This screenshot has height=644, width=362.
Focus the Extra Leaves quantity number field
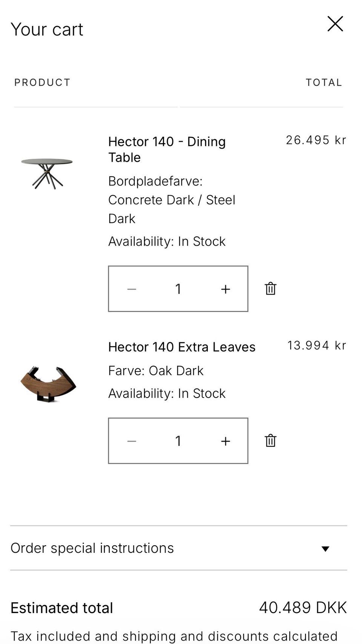click(178, 441)
